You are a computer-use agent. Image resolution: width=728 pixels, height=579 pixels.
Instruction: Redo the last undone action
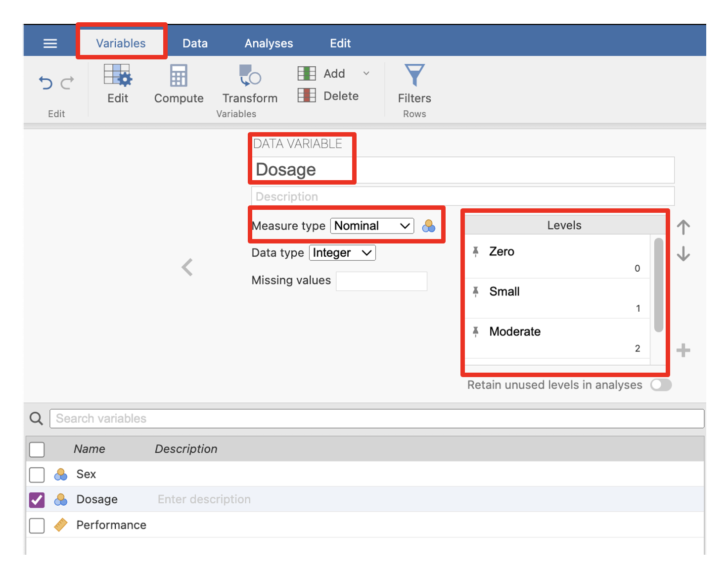click(67, 82)
